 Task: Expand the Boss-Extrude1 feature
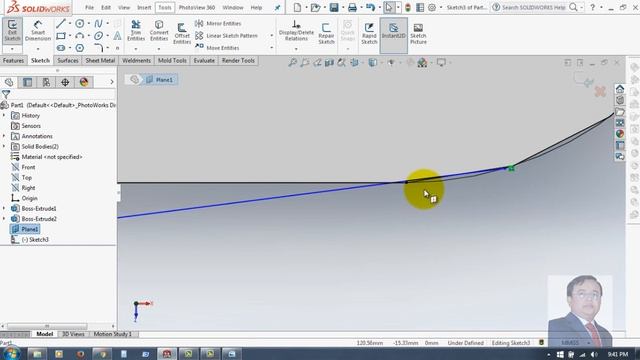(x=4, y=208)
